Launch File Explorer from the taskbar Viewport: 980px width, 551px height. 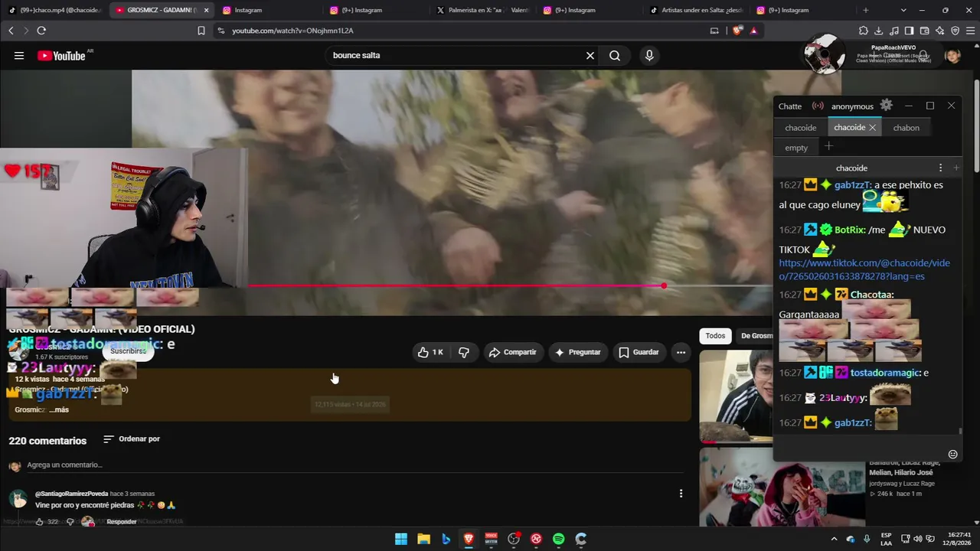[423, 539]
